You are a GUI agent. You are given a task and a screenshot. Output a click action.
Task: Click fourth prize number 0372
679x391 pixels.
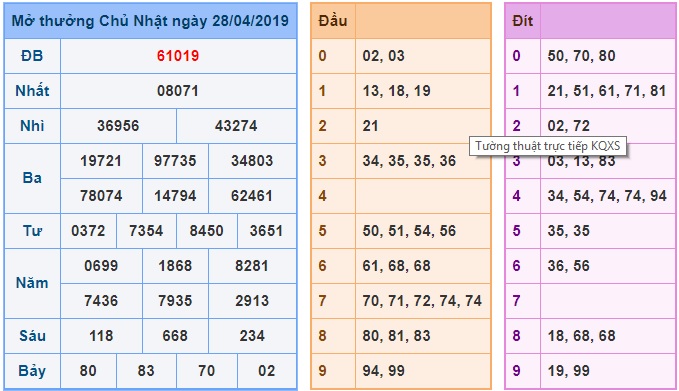coord(88,231)
